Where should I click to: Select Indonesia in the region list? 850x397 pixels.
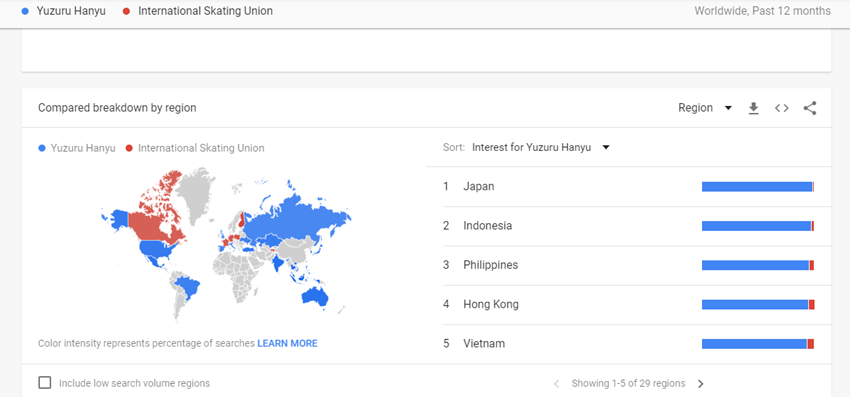487,226
